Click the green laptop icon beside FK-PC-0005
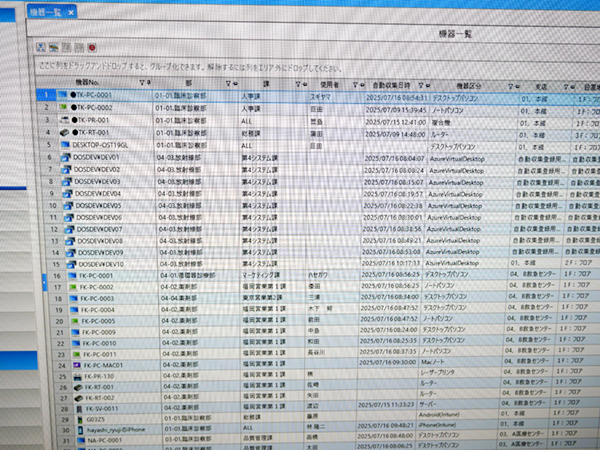The width and height of the screenshot is (600, 450). coord(75,321)
